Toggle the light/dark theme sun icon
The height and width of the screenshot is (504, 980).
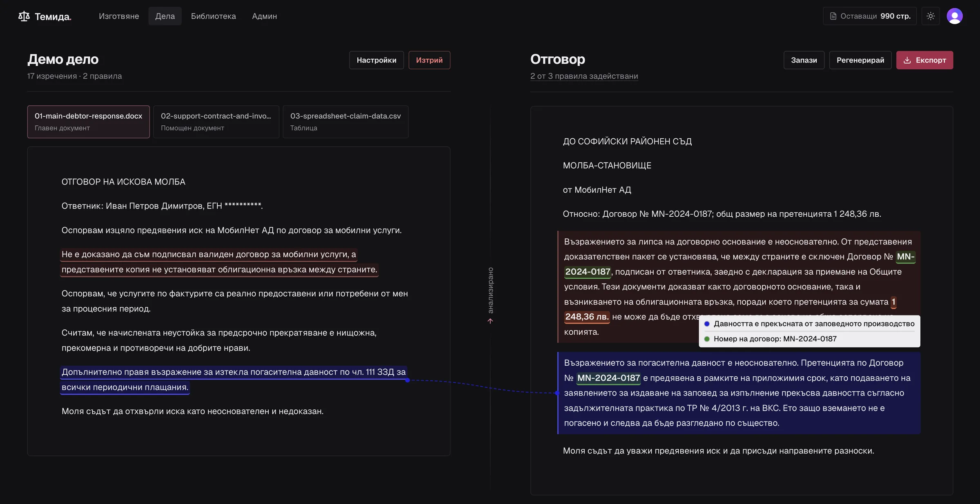[x=931, y=16]
